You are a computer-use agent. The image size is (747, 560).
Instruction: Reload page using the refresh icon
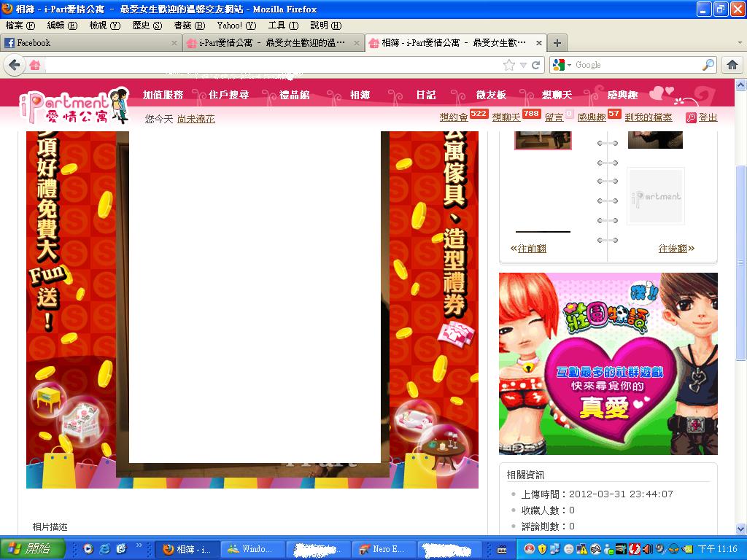click(536, 65)
